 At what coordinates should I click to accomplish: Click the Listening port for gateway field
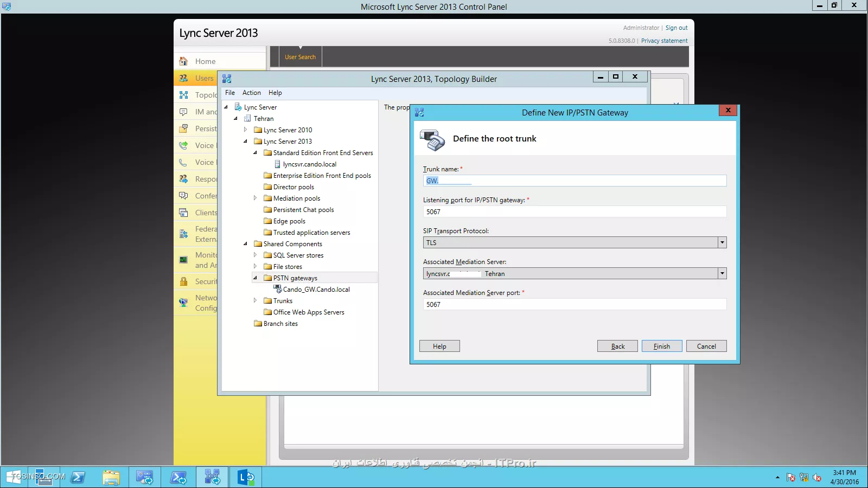[x=575, y=211]
